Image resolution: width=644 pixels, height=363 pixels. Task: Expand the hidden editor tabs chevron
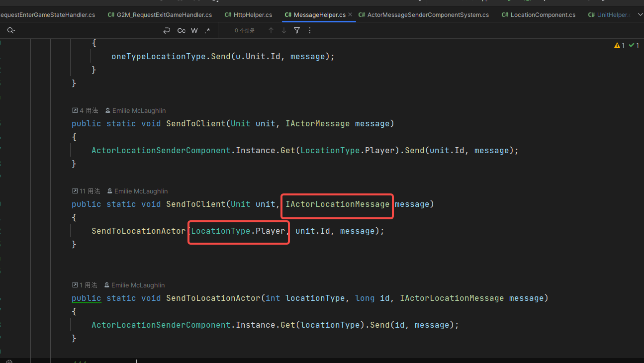[640, 15]
